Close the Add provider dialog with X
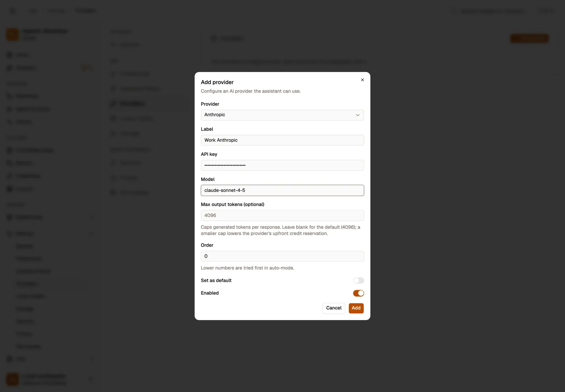Viewport: 565px width, 392px height. tap(362, 80)
